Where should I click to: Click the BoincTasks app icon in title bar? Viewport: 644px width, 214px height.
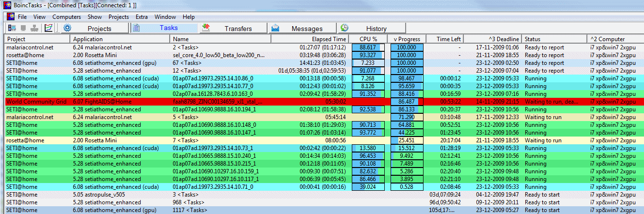[x=6, y=5]
